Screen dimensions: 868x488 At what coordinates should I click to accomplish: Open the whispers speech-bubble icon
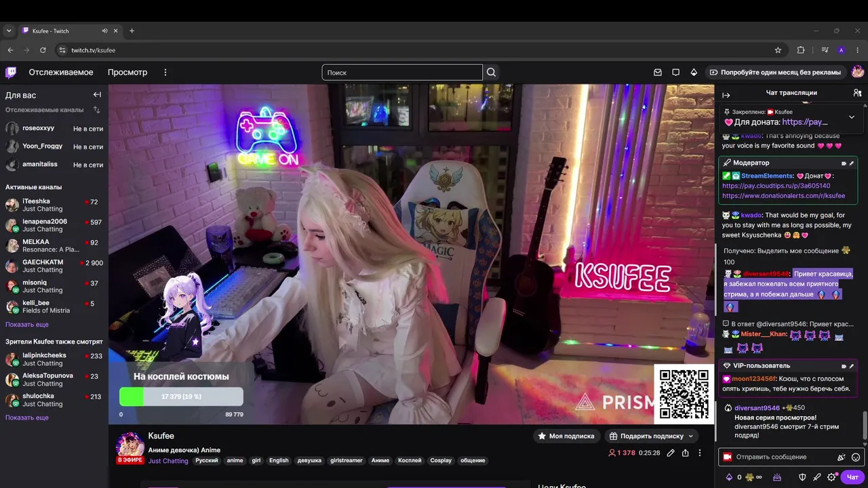tap(675, 73)
